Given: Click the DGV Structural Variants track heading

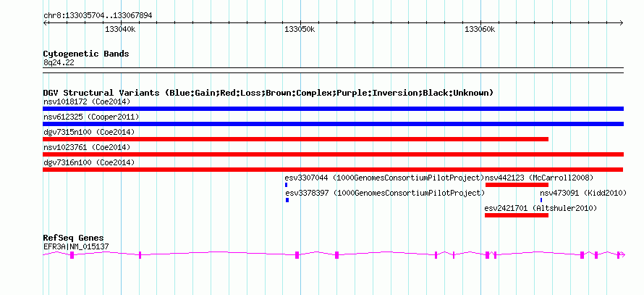Looking at the screenshot, I should (x=268, y=93).
